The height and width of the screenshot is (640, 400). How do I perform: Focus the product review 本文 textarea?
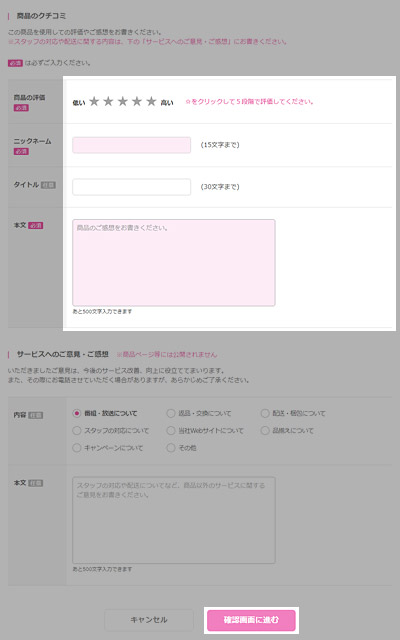(x=174, y=262)
